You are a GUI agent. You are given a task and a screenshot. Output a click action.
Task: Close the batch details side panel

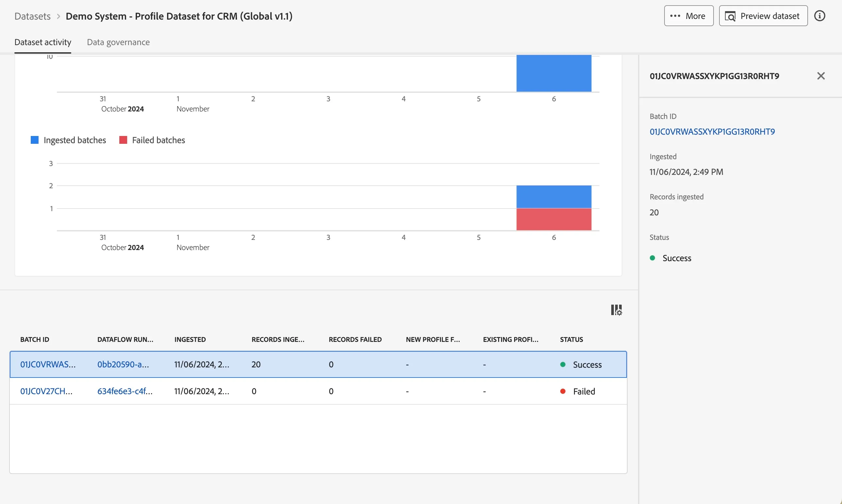click(x=821, y=76)
